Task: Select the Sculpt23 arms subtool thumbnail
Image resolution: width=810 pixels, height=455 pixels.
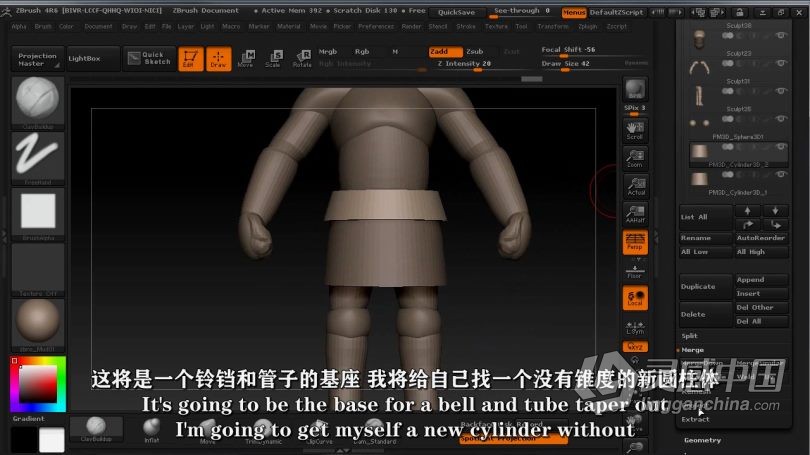Action: (x=699, y=67)
